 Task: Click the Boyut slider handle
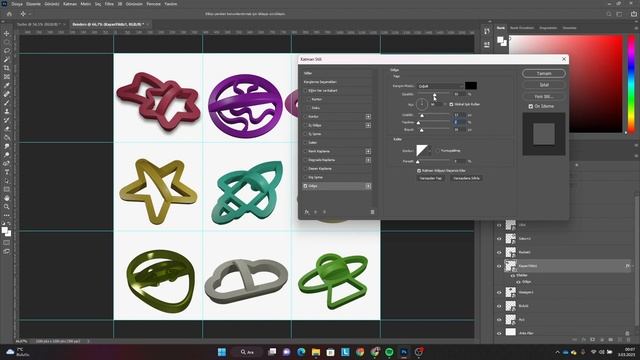pos(422,130)
